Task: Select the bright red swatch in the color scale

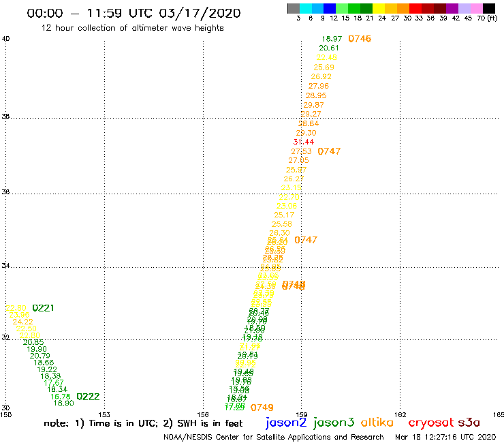Action: [x=415, y=8]
